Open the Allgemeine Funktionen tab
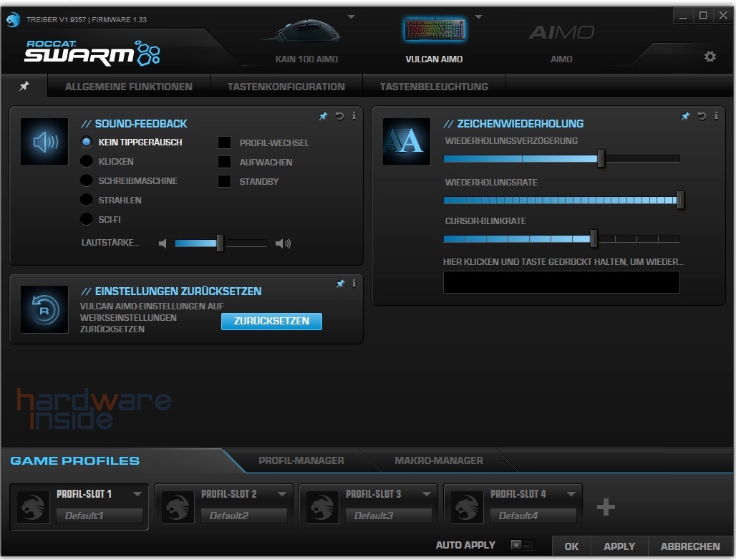 [129, 87]
